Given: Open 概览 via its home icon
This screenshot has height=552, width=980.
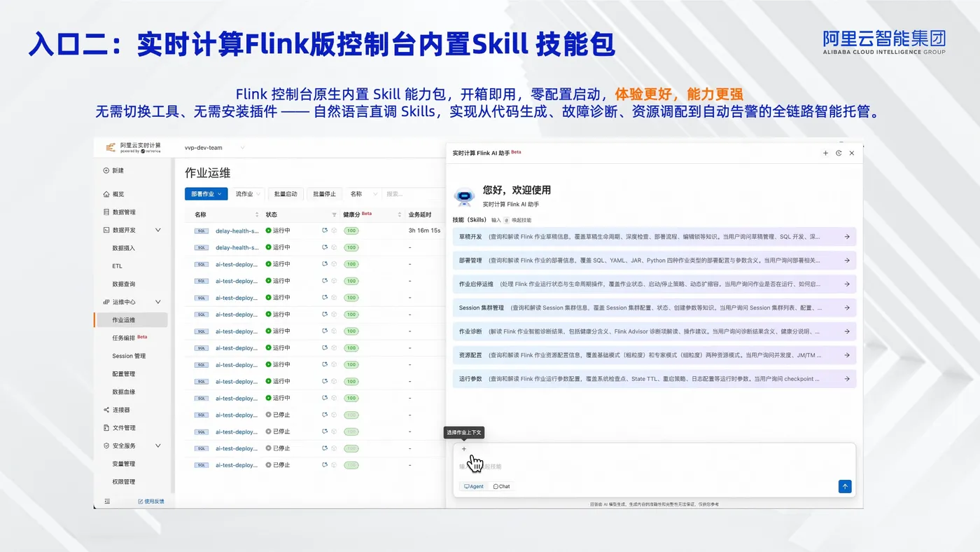Looking at the screenshot, I should (x=106, y=194).
